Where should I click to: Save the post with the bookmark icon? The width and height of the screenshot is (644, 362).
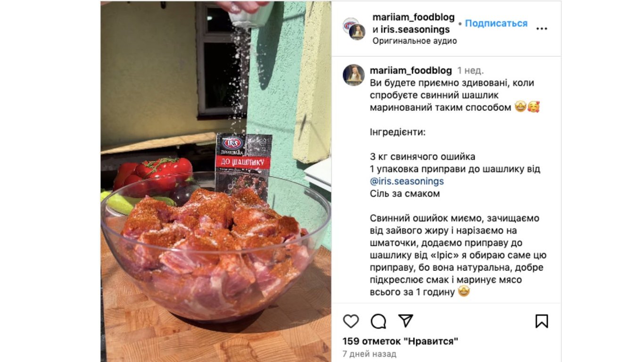(x=542, y=321)
